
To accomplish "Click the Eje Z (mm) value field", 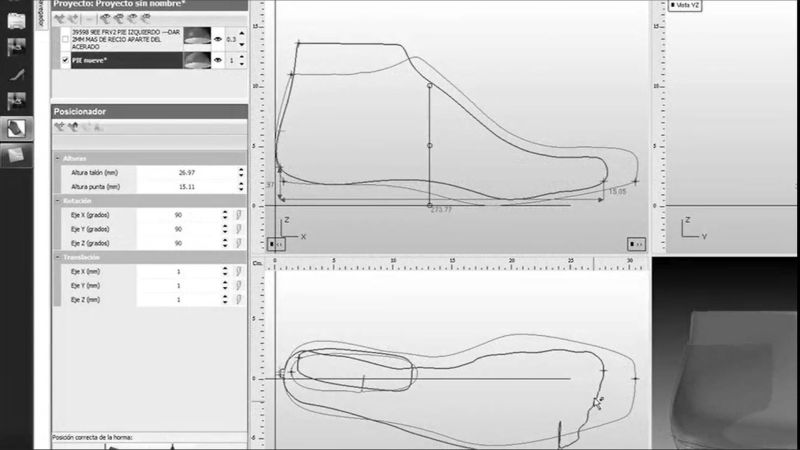I will pos(179,300).
